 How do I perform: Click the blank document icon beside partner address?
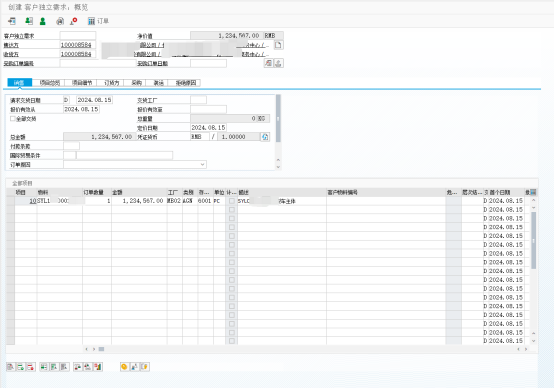pyautogui.click(x=278, y=45)
